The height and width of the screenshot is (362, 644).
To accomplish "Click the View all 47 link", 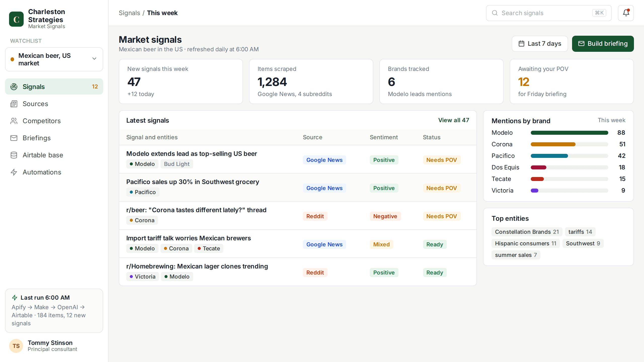I will pos(454,120).
